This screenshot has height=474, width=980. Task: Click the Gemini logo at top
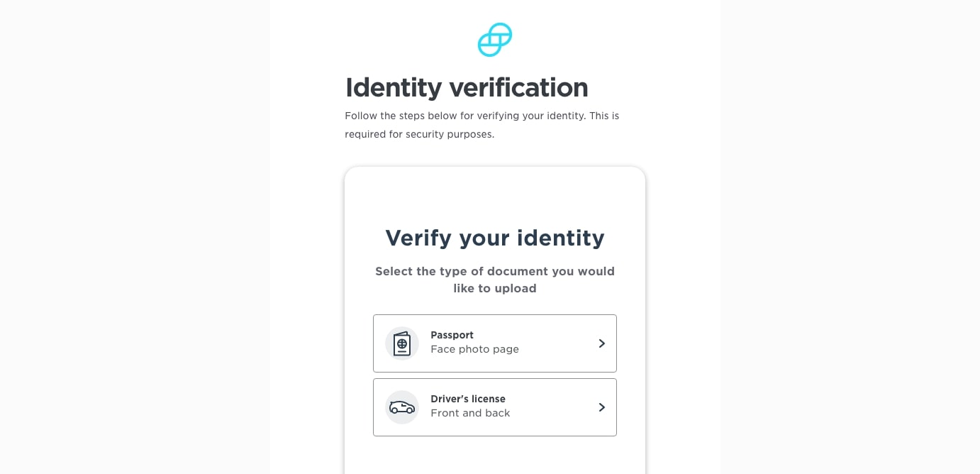point(494,40)
